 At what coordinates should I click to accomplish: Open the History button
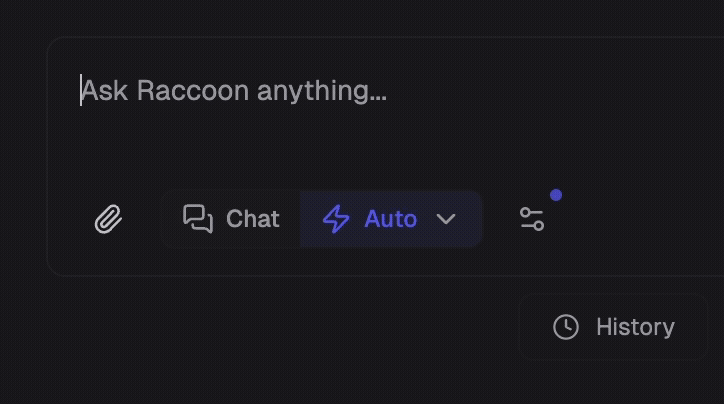(x=614, y=327)
